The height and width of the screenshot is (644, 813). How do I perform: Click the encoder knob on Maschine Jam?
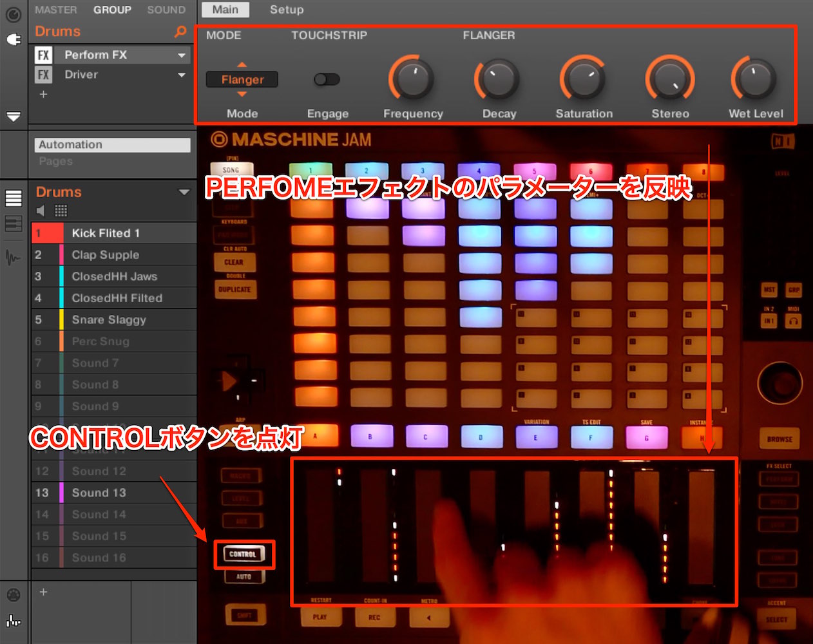[x=780, y=383]
